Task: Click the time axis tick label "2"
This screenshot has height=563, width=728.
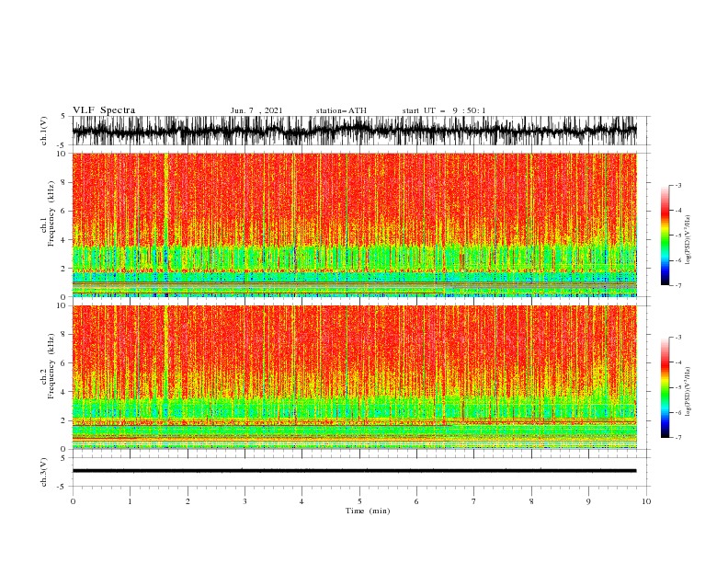Action: (188, 501)
